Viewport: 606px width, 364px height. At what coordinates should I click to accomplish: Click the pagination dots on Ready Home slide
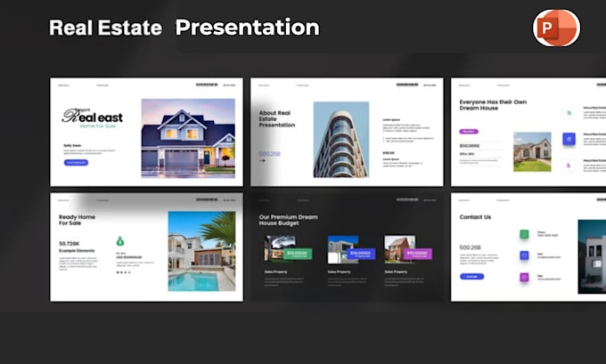pos(124,272)
